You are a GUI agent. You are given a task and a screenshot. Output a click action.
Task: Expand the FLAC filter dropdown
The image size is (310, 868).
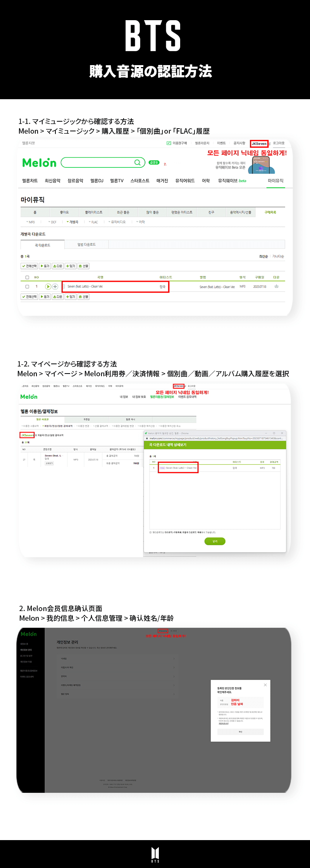coord(93,222)
